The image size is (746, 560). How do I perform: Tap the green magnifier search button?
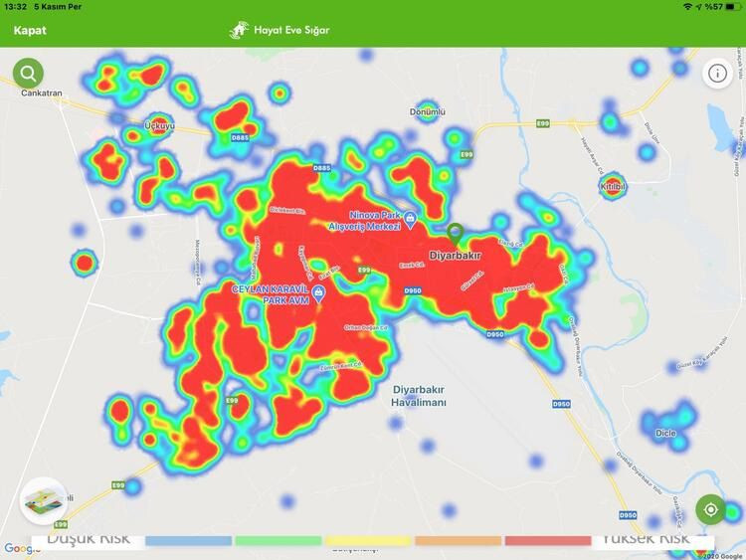click(28, 73)
